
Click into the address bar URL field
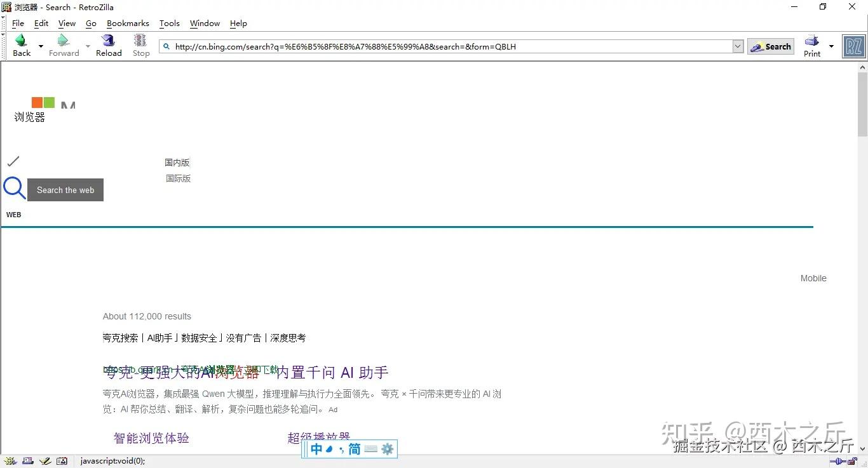pyautogui.click(x=451, y=46)
